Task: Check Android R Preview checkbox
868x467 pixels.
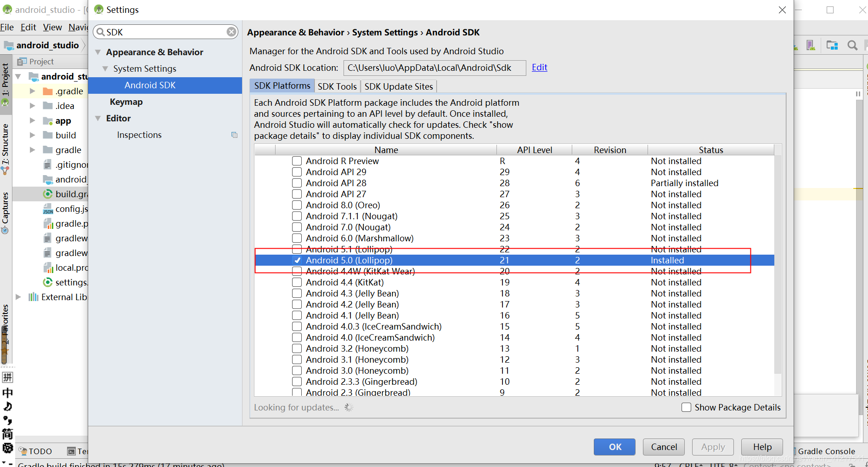Action: 297,161
